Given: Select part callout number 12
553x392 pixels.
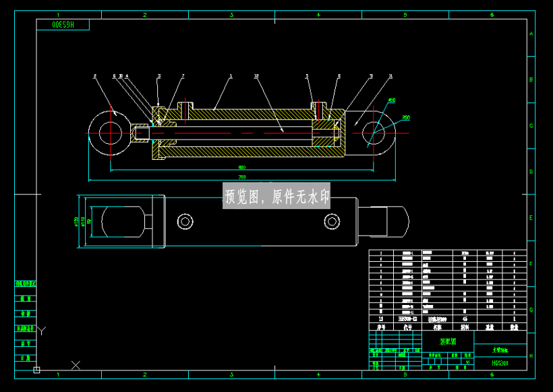Looking at the screenshot, I should [256, 76].
